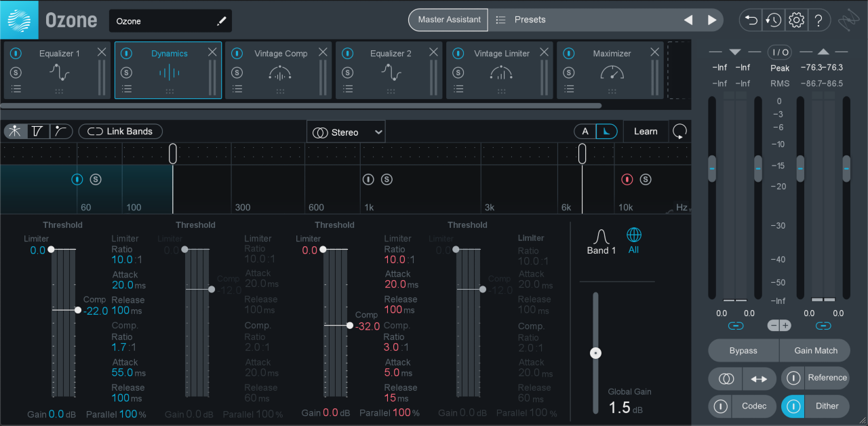This screenshot has width=868, height=426.
Task: Select the Band 1 curve icon
Action: click(601, 241)
